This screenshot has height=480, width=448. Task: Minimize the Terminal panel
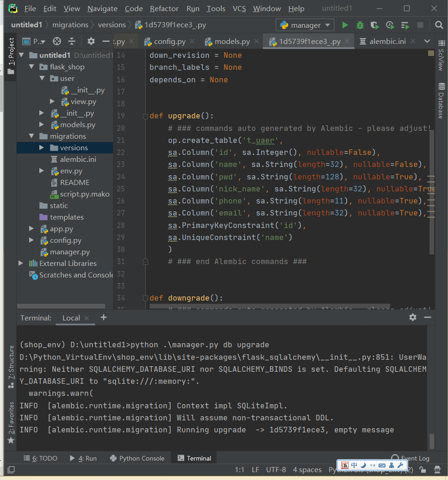[x=428, y=317]
